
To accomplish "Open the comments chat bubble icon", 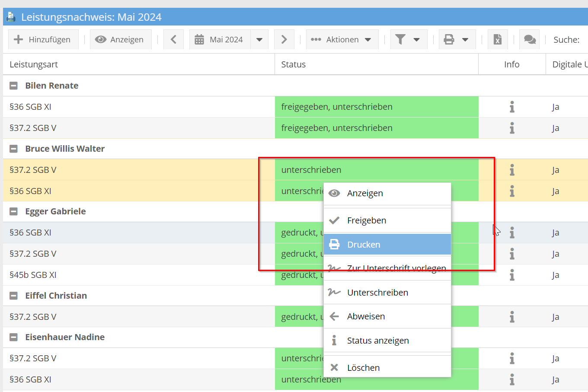I will [x=530, y=40].
